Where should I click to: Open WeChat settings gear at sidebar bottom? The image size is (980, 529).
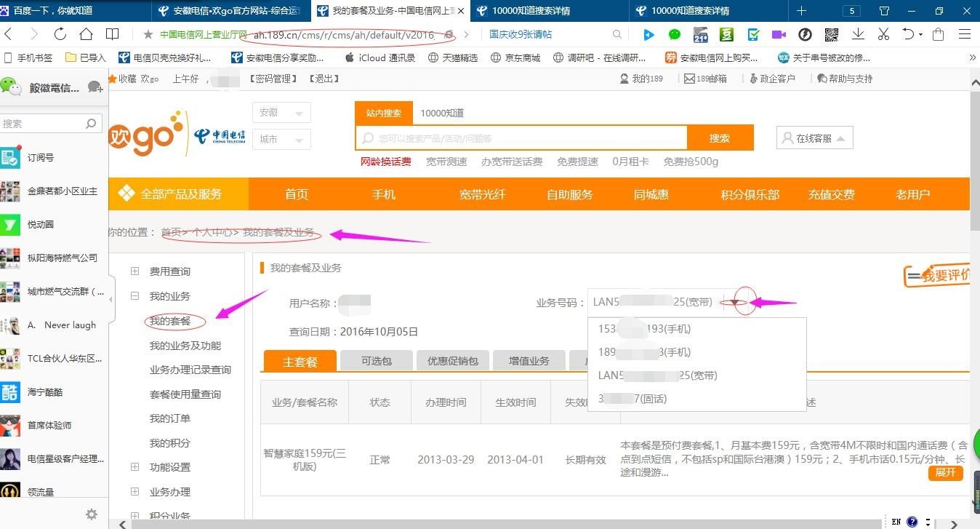click(91, 514)
